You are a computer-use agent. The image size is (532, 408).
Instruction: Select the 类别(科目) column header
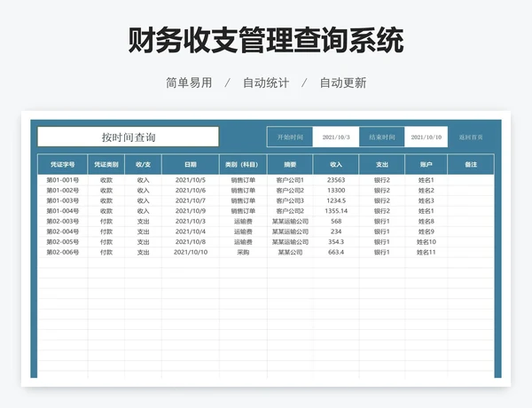pyautogui.click(x=243, y=165)
